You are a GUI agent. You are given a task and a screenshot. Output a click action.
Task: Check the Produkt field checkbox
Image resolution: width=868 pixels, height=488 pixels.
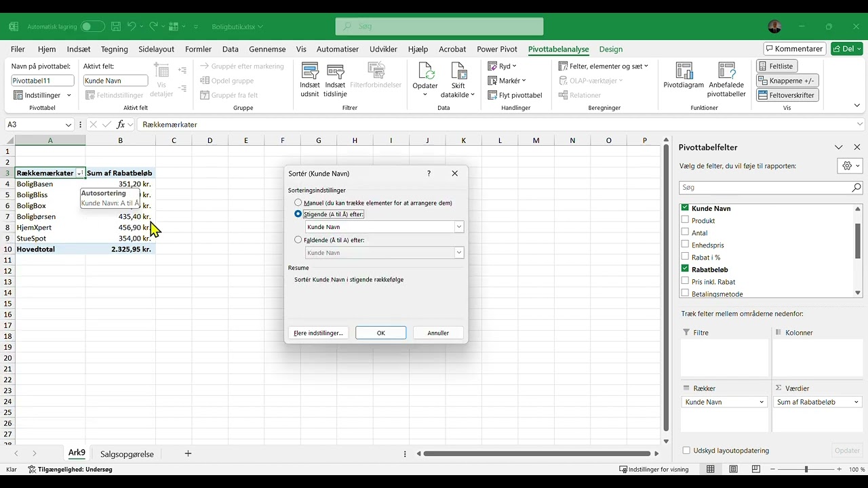tap(685, 220)
